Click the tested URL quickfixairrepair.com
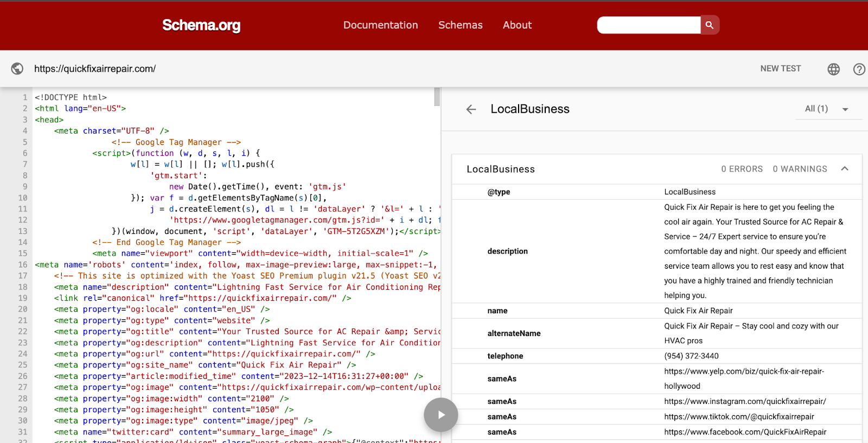Image resolution: width=868 pixels, height=443 pixels. (95, 69)
